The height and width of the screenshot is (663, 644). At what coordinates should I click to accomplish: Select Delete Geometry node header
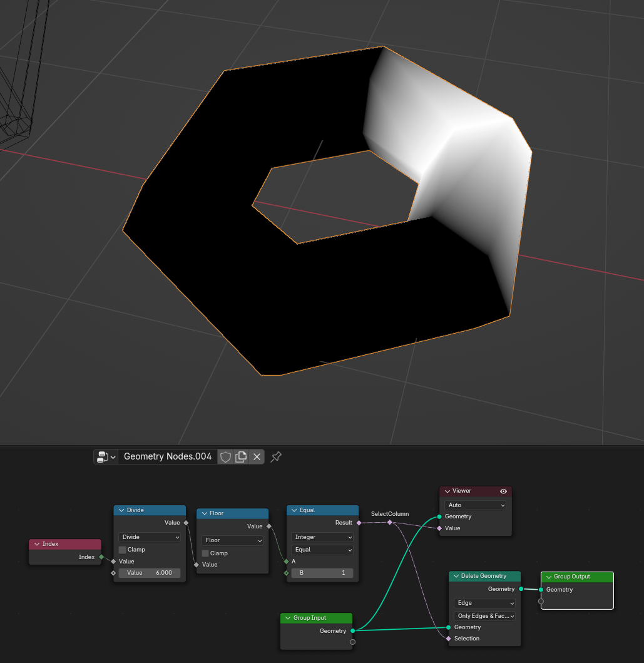pos(484,576)
